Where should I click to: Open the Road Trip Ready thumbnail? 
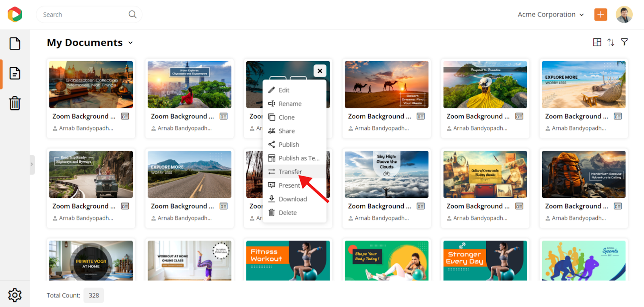pyautogui.click(x=91, y=174)
